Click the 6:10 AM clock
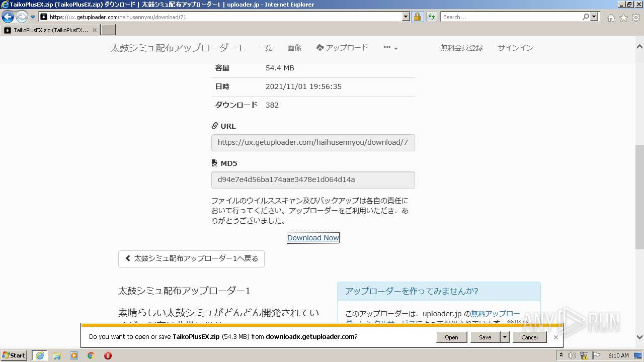644x362 pixels. coord(618,355)
